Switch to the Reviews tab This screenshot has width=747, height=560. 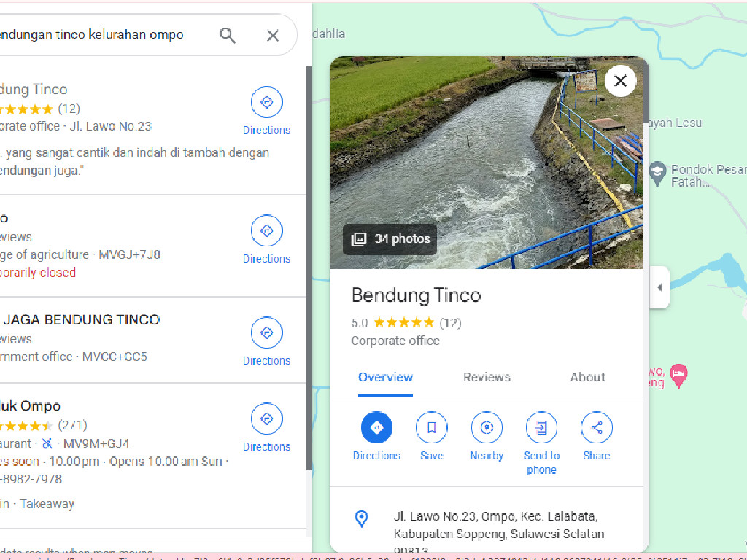pos(487,377)
